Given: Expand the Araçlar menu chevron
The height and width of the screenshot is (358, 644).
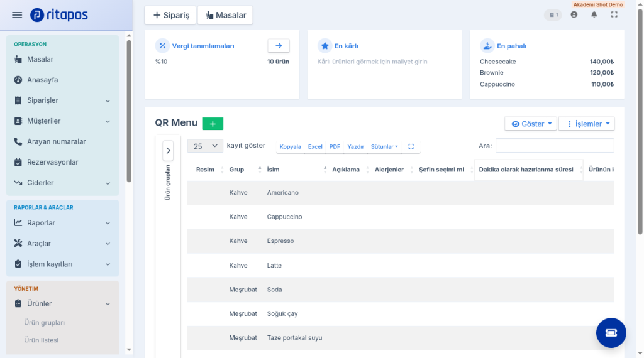Looking at the screenshot, I should coord(108,244).
